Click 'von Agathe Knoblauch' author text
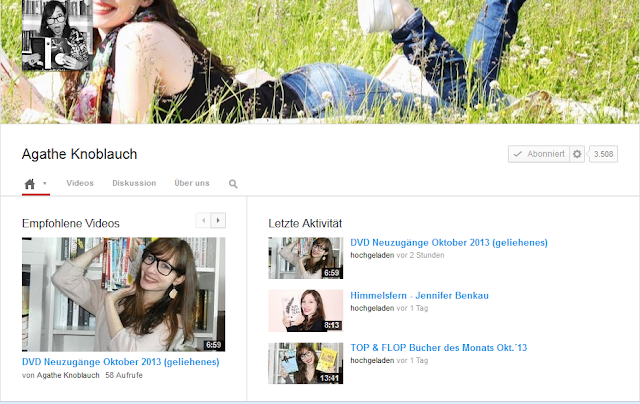640x404 pixels. [x=60, y=375]
